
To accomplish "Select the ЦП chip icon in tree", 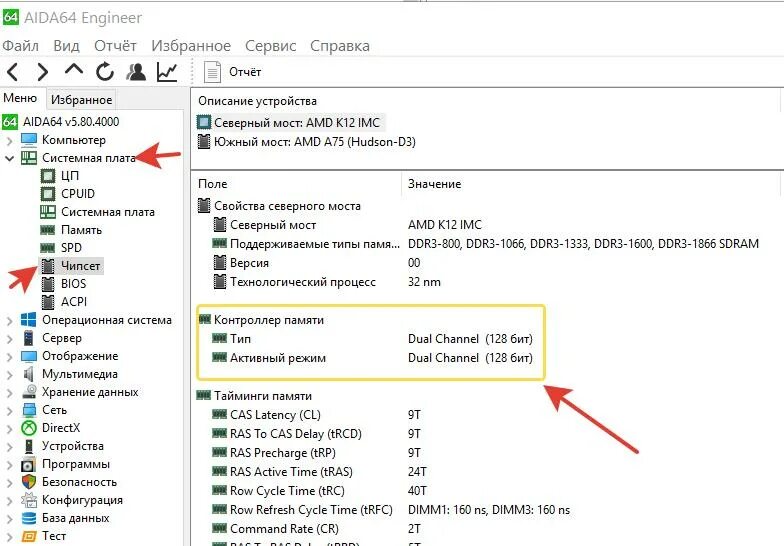I will click(48, 176).
